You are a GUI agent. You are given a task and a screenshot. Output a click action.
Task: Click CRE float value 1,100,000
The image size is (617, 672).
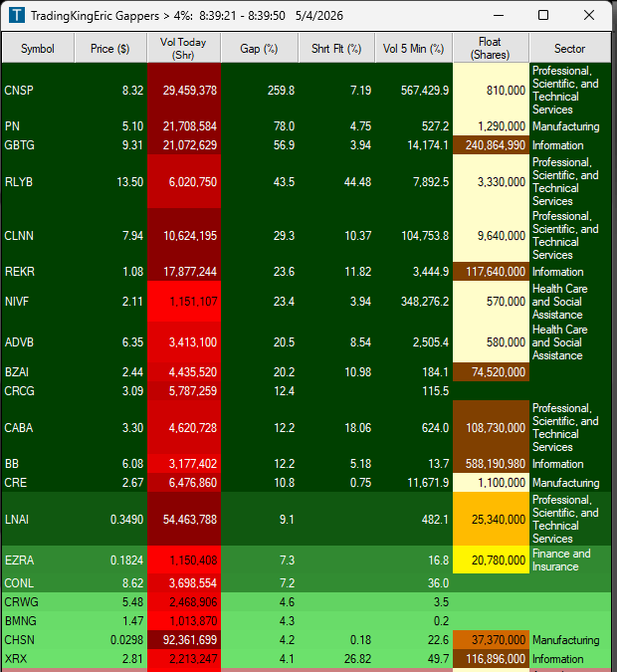pyautogui.click(x=491, y=482)
